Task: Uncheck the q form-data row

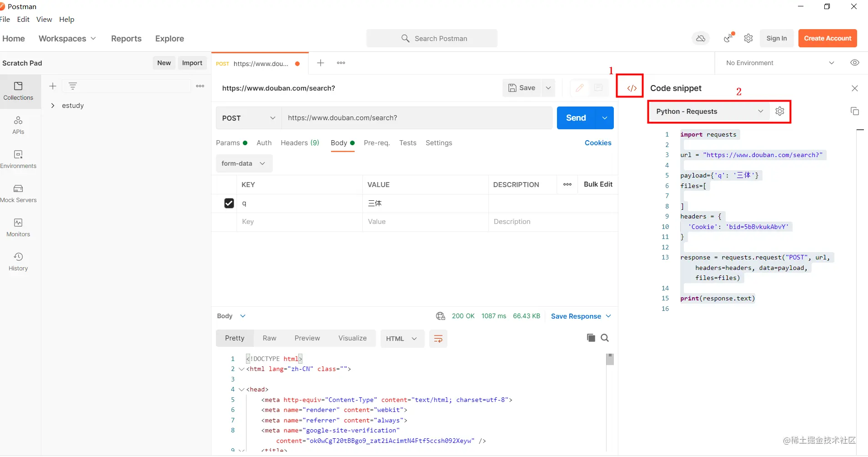Action: tap(229, 203)
